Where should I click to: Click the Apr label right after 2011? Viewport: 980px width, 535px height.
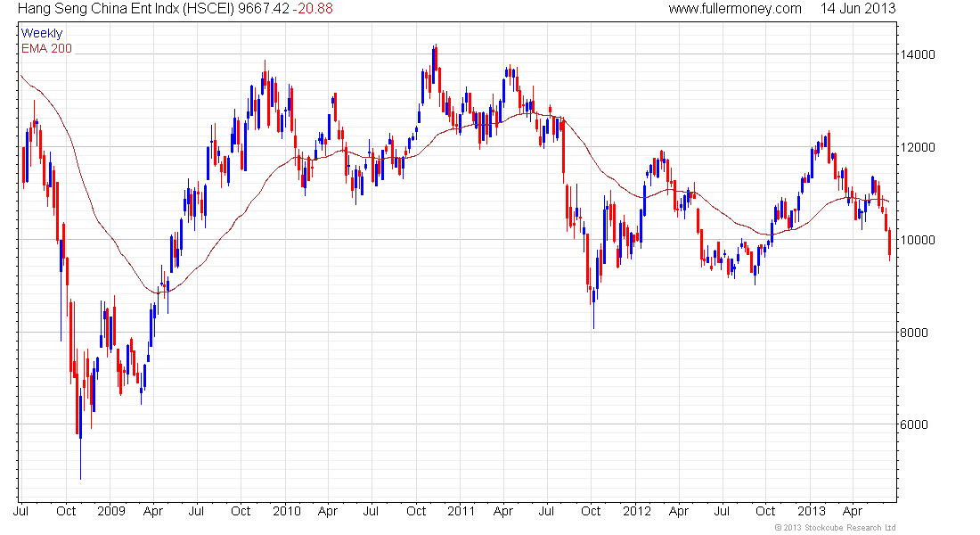(503, 511)
